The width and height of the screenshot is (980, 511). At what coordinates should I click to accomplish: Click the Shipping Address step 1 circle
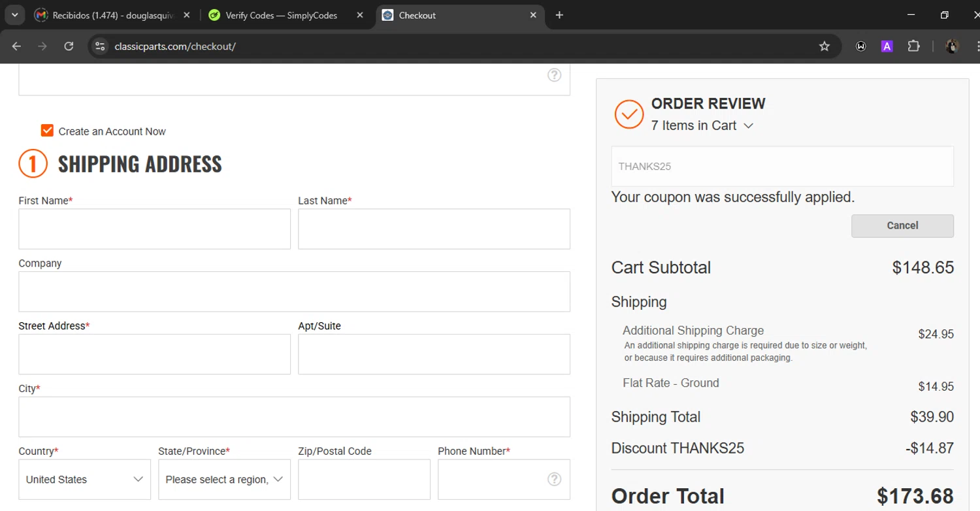pyautogui.click(x=33, y=163)
